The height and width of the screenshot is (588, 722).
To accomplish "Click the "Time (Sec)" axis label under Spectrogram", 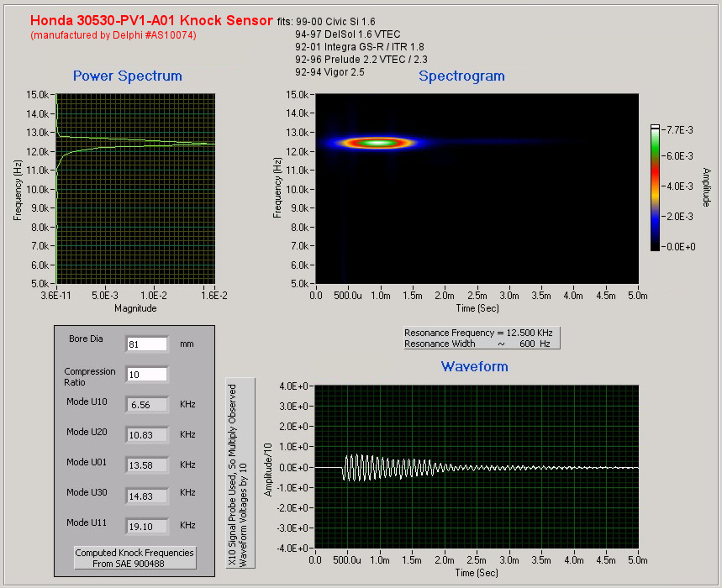I will click(x=477, y=308).
